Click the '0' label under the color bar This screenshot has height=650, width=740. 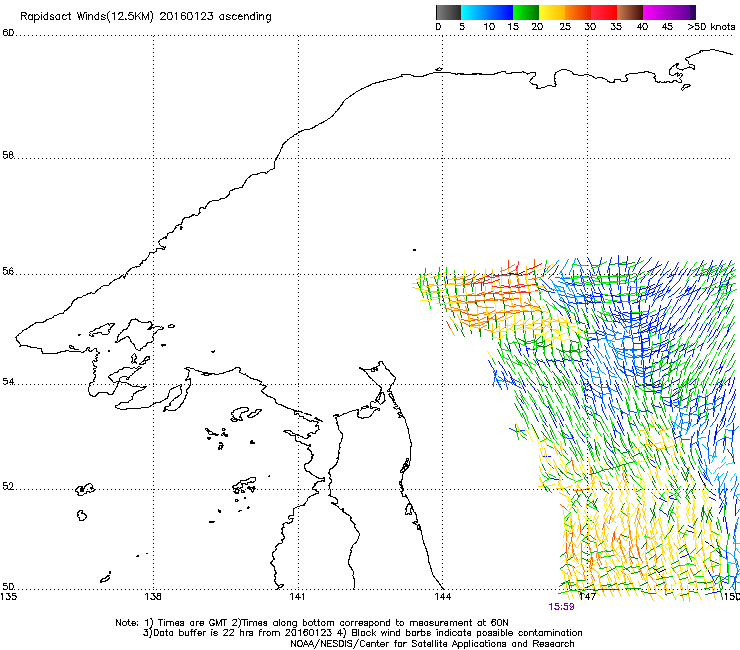(438, 26)
